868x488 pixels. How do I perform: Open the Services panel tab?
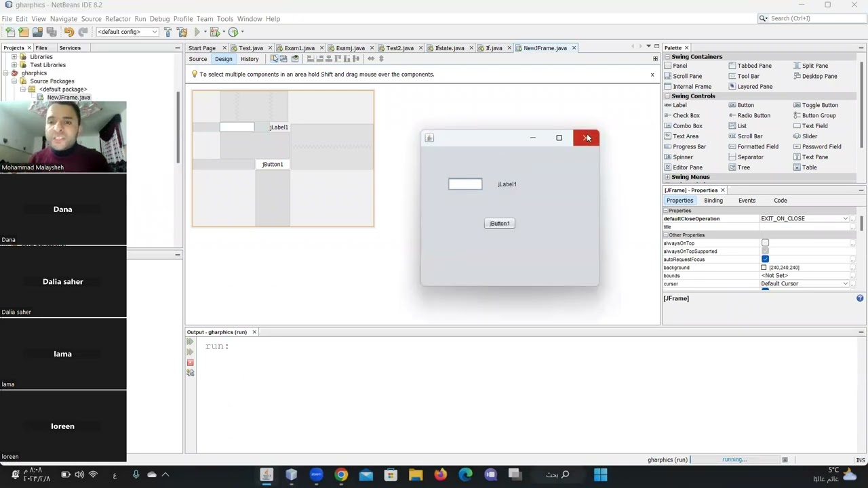[x=70, y=48]
